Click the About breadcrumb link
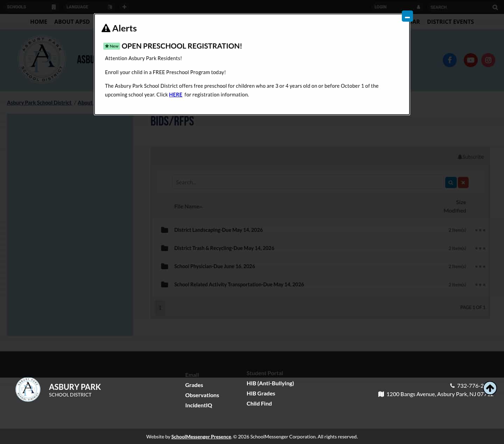This screenshot has width=504, height=444. [x=85, y=102]
